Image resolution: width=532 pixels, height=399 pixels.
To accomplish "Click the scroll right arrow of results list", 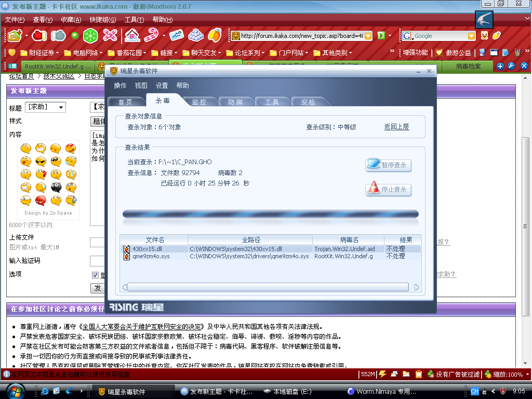I will [x=417, y=287].
